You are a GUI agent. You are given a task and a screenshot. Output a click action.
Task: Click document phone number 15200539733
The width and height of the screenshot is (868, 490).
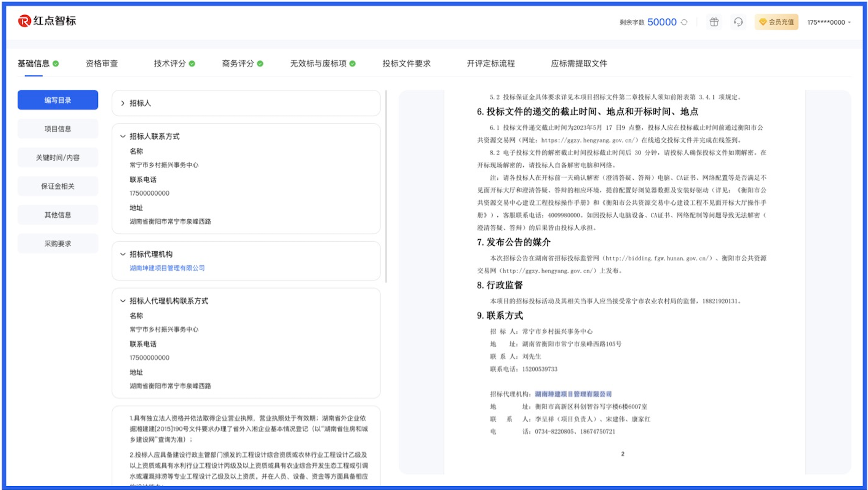(540, 369)
